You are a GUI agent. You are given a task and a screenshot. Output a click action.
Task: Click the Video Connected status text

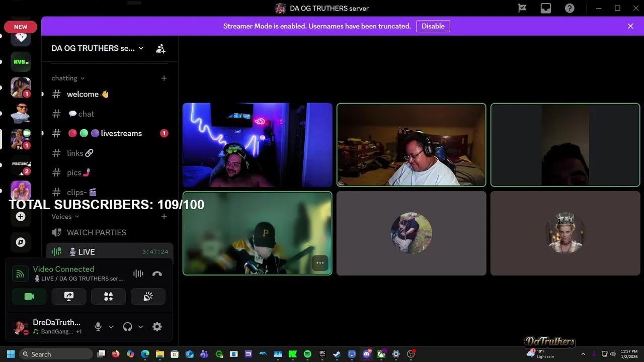[x=63, y=269]
